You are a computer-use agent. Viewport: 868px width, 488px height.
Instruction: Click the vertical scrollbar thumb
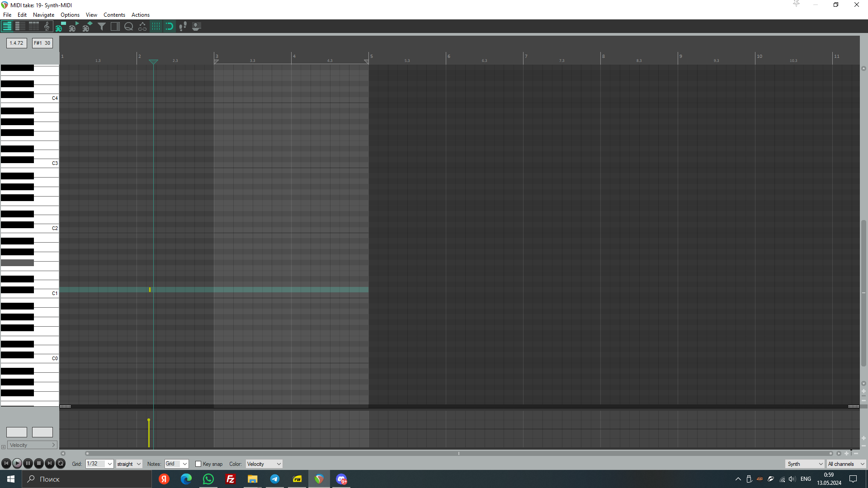point(863,293)
